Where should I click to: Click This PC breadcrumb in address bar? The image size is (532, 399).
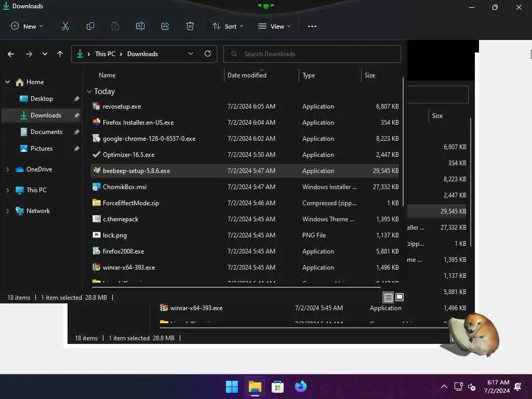coord(105,54)
